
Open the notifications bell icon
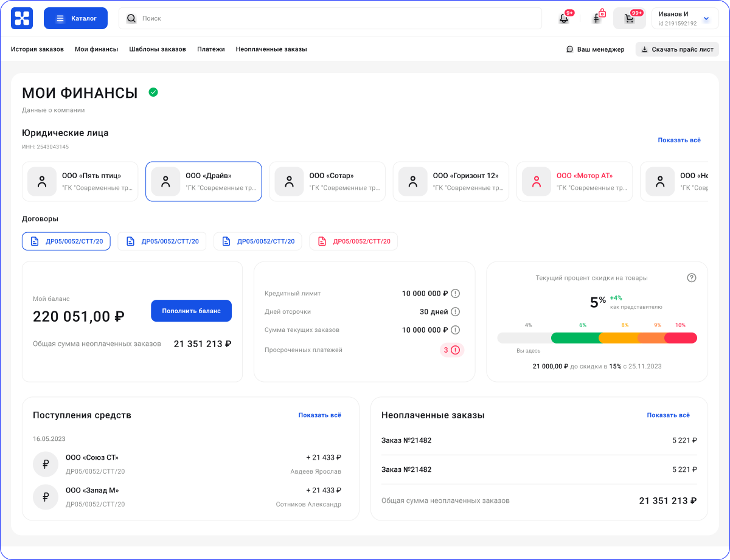tap(564, 18)
